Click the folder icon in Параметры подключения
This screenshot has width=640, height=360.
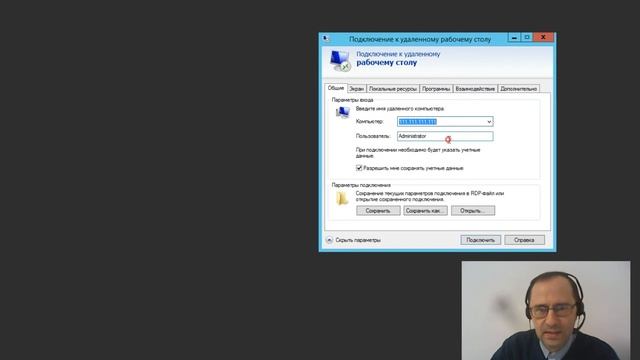pos(342,199)
